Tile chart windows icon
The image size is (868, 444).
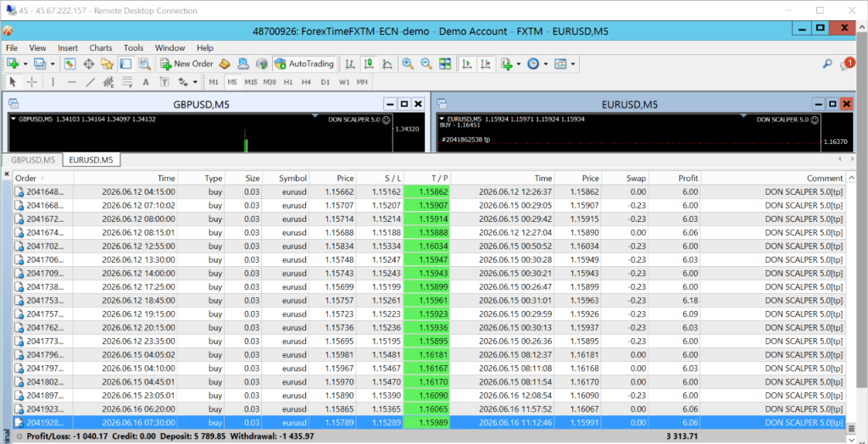point(445,64)
